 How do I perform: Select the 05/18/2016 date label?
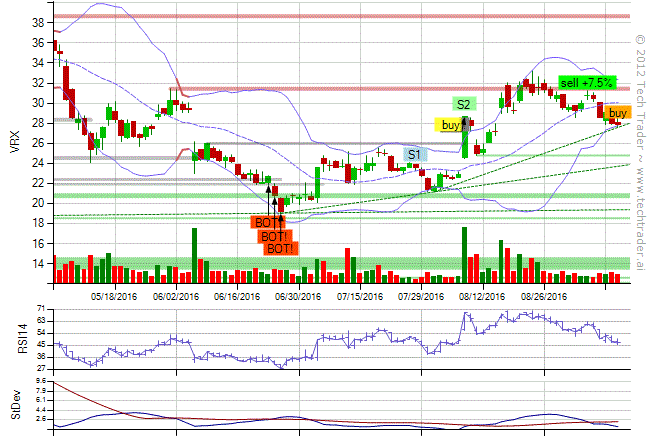click(x=114, y=296)
